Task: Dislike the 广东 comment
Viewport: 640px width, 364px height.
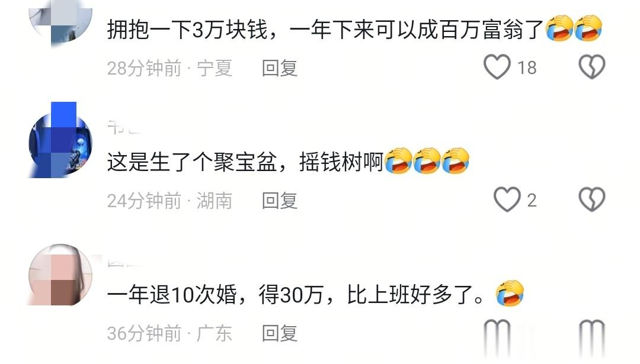Action: click(x=592, y=332)
